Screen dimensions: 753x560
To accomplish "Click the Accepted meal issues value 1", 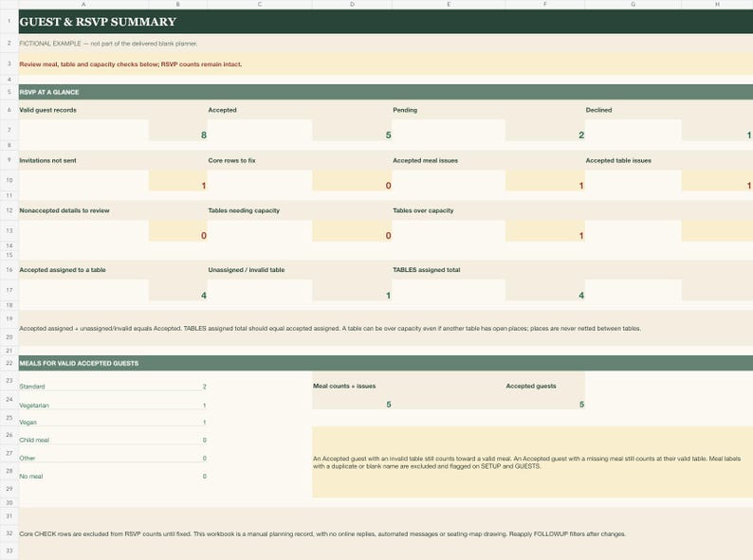I will point(581,185).
